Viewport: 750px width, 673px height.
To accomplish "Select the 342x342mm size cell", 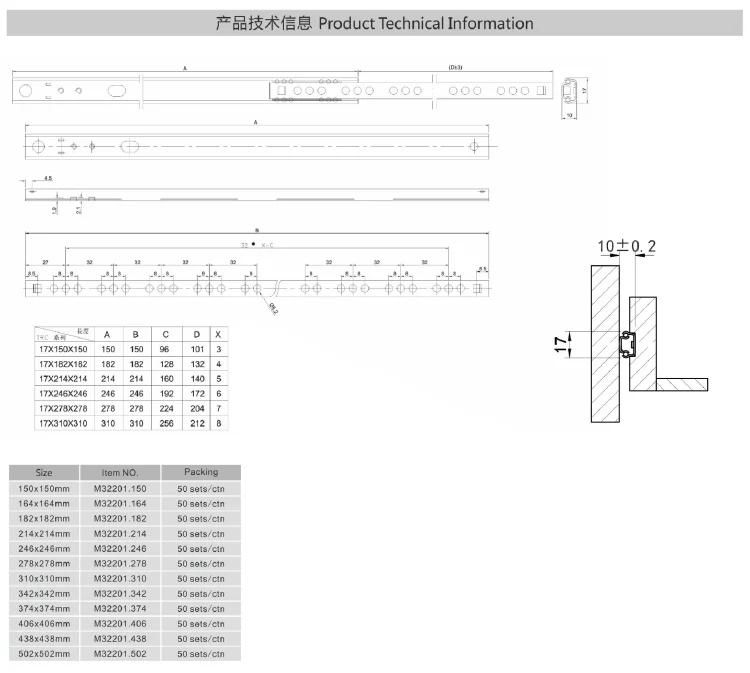I will [x=44, y=593].
